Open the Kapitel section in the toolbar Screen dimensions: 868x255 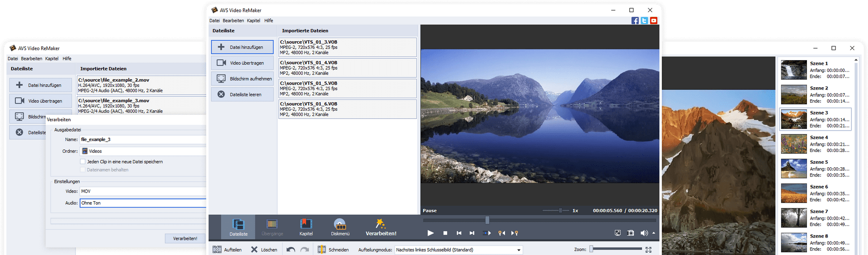pyautogui.click(x=306, y=227)
